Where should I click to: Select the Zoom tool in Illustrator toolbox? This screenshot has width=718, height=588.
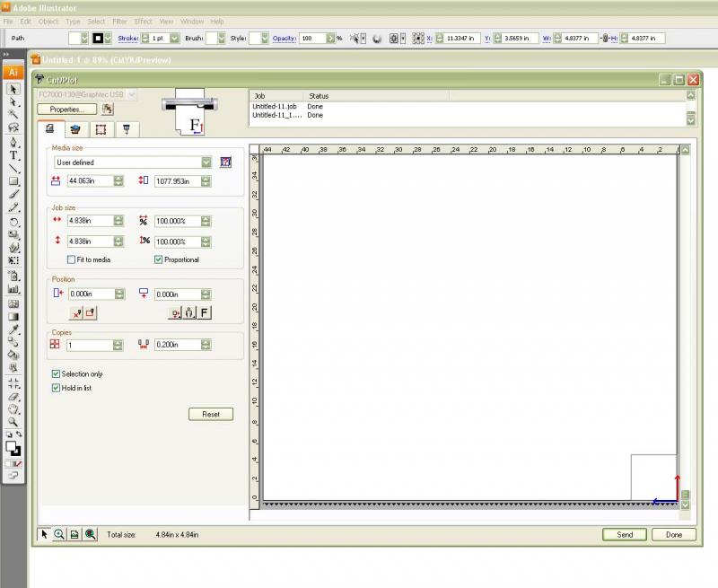point(13,422)
